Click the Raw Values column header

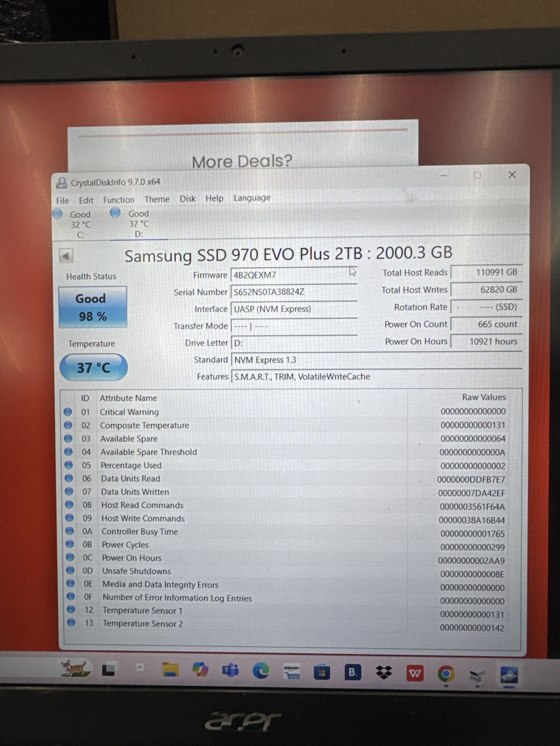[484, 397]
